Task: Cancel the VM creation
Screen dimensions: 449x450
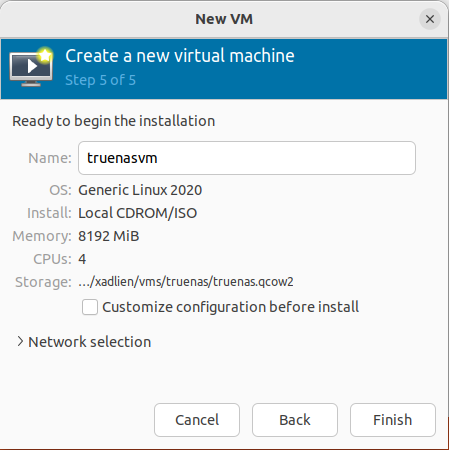Action: pyautogui.click(x=197, y=420)
